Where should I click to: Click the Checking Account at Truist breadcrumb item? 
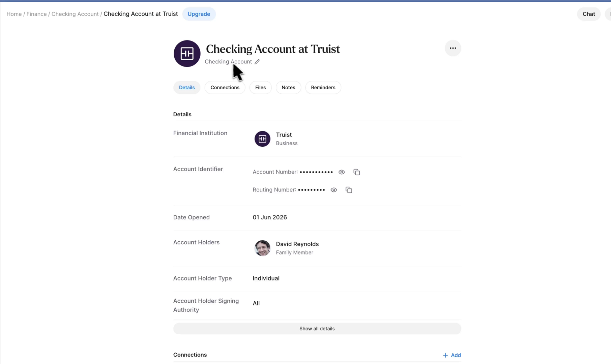coord(141,14)
